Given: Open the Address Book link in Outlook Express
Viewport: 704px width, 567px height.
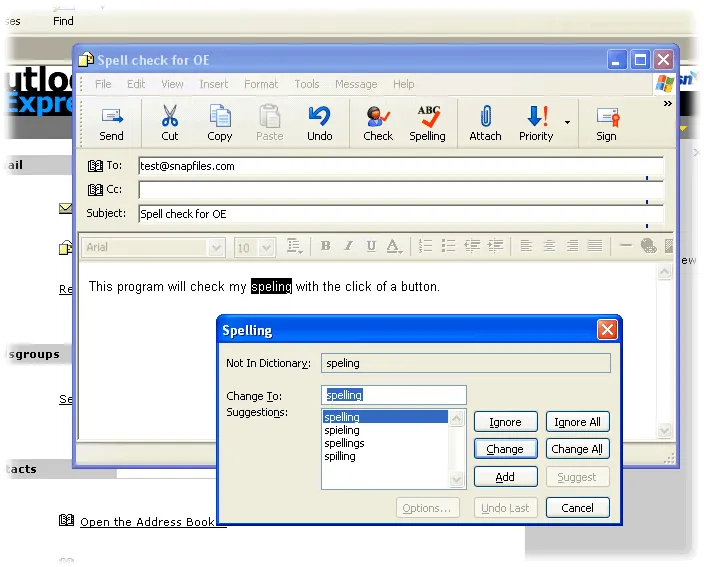Looking at the screenshot, I should 147,522.
